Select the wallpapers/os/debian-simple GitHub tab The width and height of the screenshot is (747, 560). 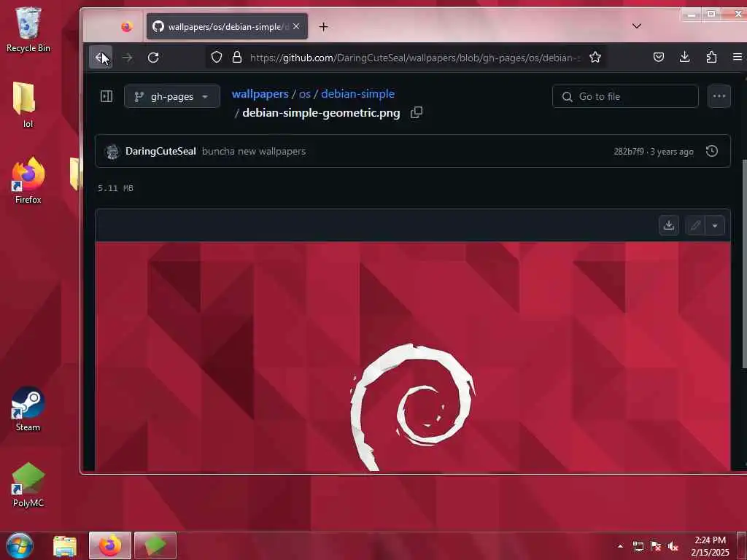click(228, 27)
